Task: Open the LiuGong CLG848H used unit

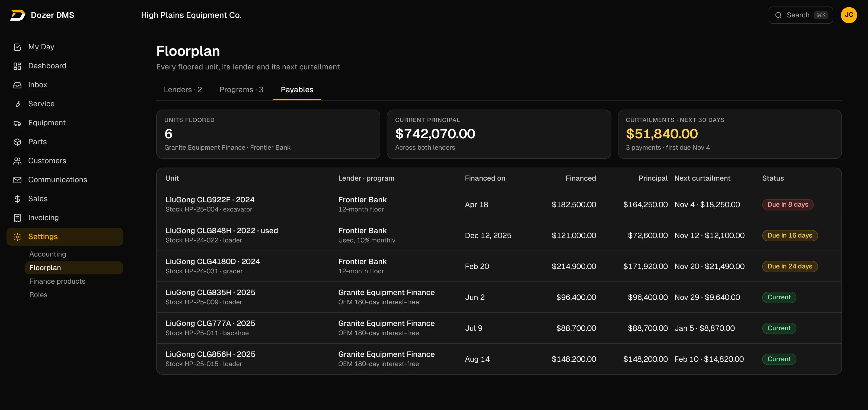Action: point(499,235)
